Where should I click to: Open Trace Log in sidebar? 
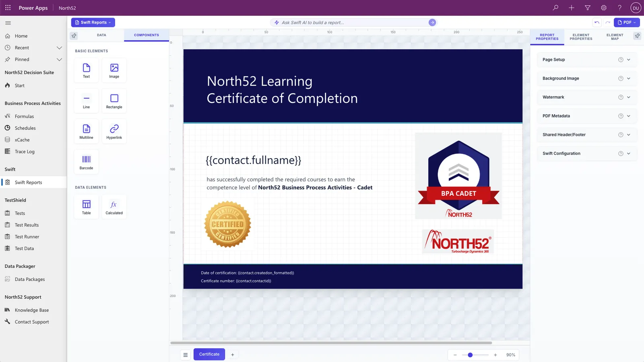(25, 152)
